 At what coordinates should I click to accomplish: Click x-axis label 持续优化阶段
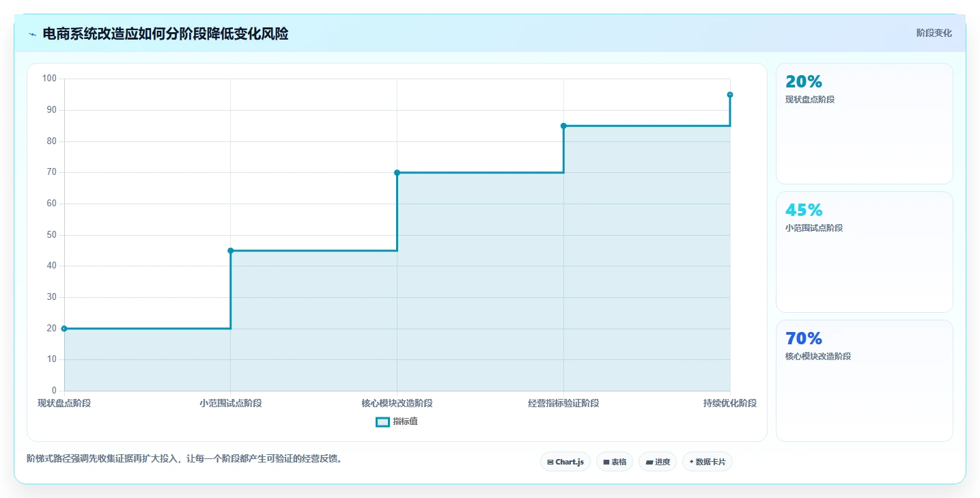(x=730, y=403)
